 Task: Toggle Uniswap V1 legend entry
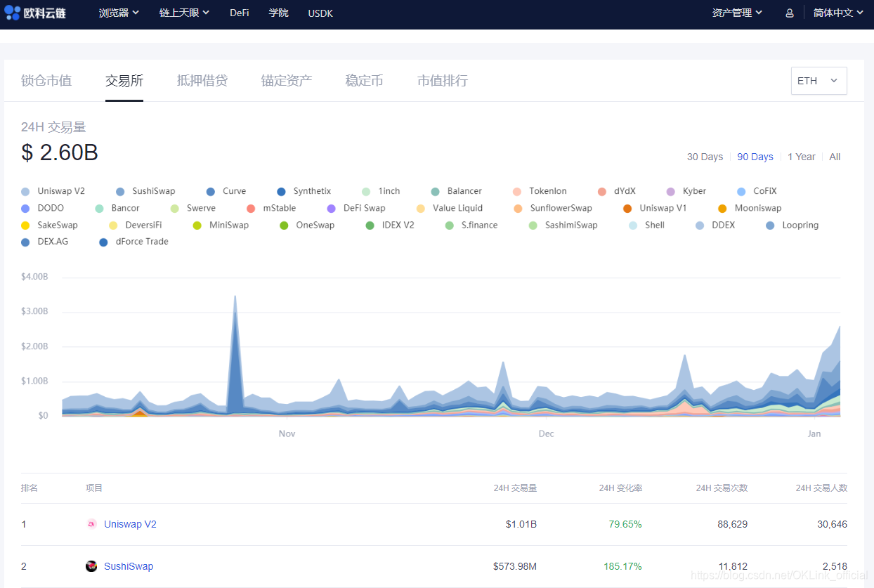[655, 208]
